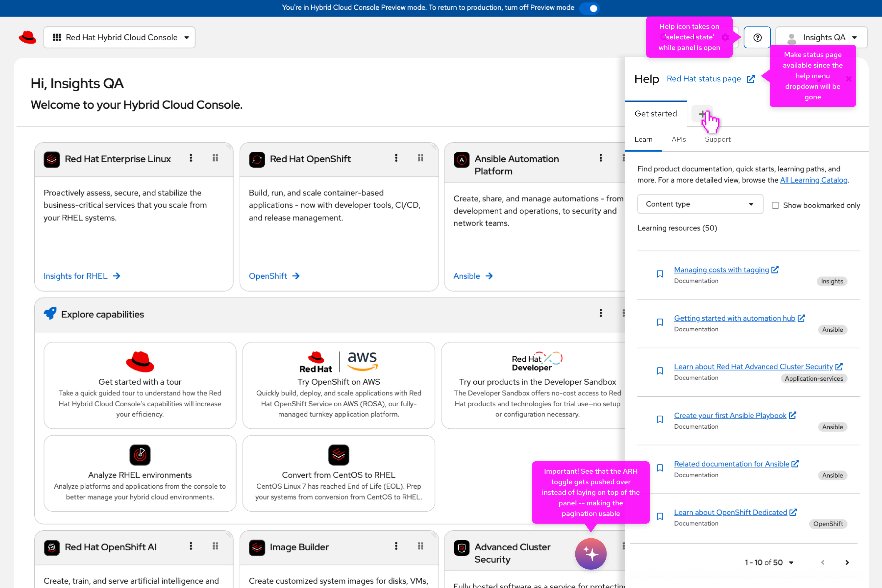
Task: Expand Red Hat Hybrid Cloud Console menu
Action: 119,38
